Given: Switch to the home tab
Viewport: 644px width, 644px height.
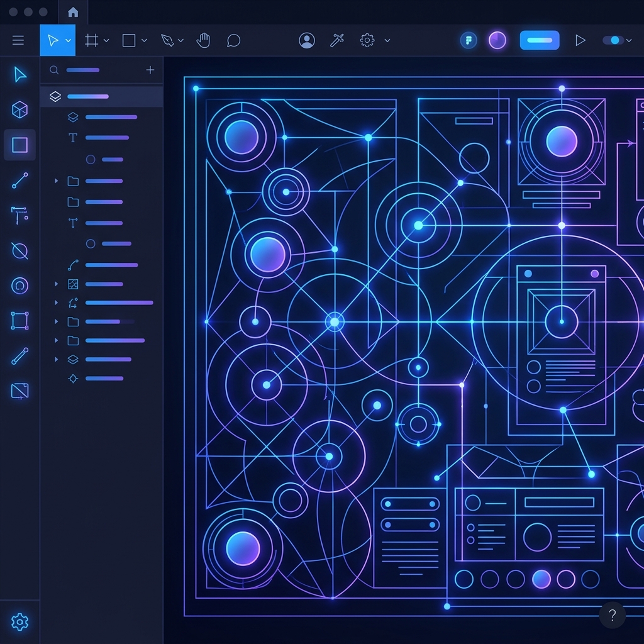Looking at the screenshot, I should click(x=73, y=13).
